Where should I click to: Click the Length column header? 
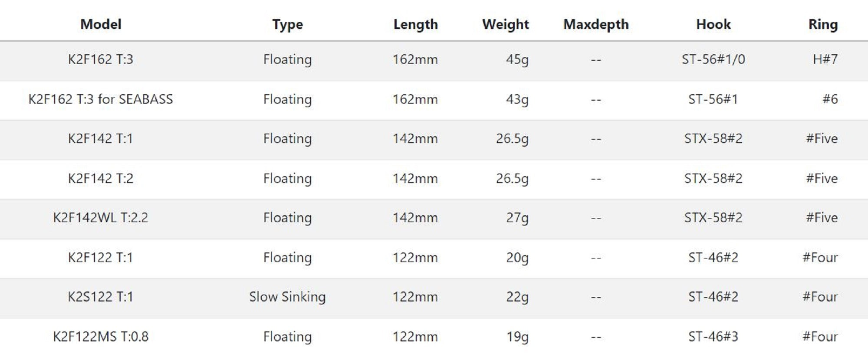(415, 25)
